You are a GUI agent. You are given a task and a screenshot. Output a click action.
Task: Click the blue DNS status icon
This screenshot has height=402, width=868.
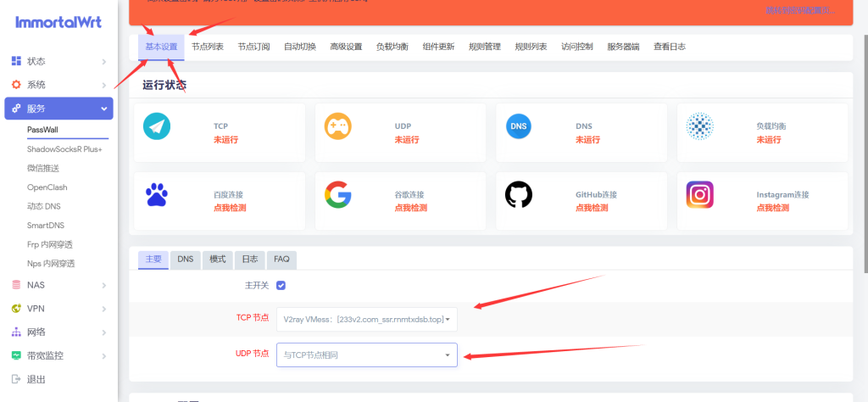(519, 127)
